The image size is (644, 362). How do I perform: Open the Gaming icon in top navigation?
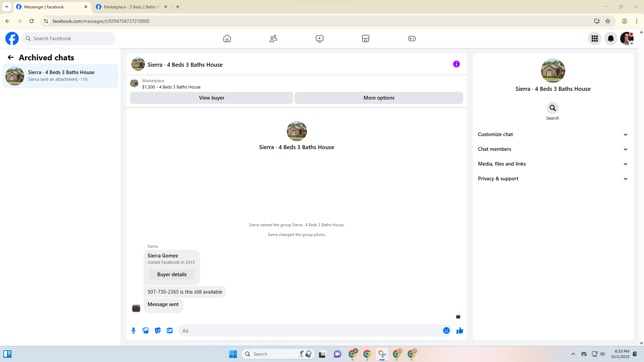(x=412, y=39)
